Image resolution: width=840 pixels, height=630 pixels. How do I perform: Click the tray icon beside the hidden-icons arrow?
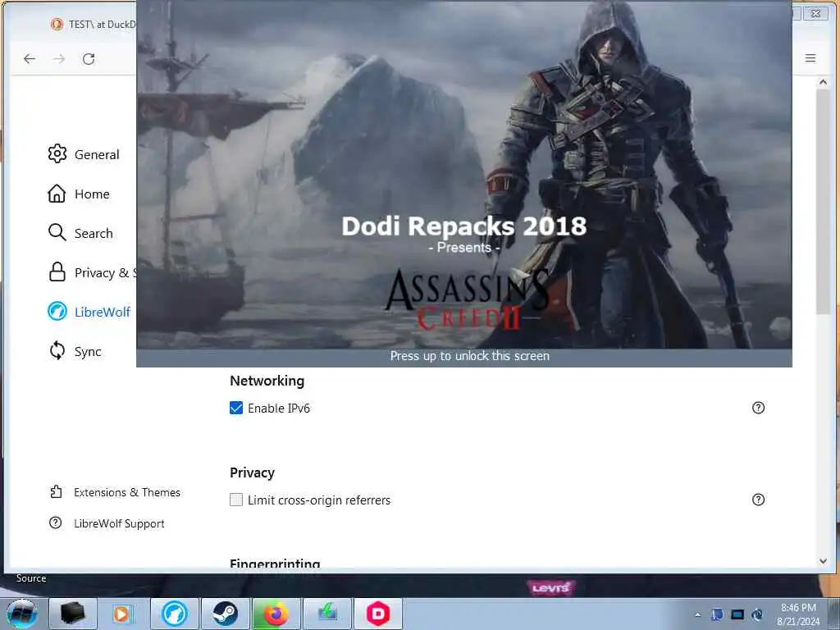pyautogui.click(x=717, y=614)
